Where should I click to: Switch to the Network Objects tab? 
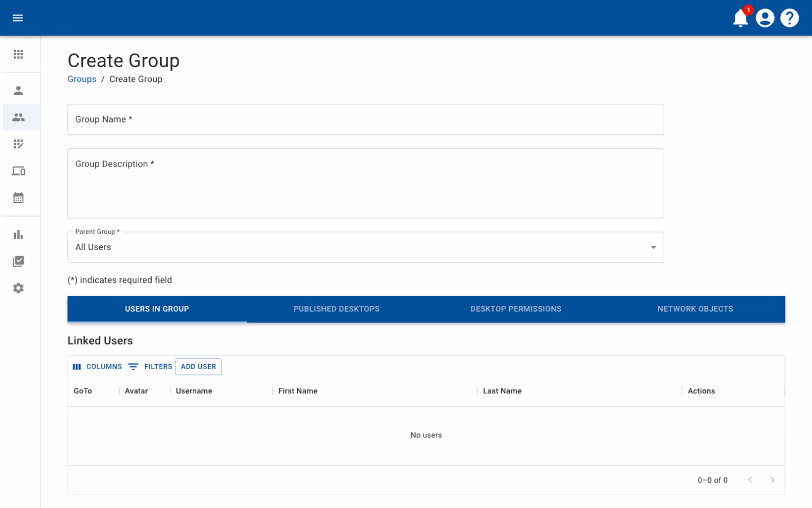pyautogui.click(x=695, y=309)
